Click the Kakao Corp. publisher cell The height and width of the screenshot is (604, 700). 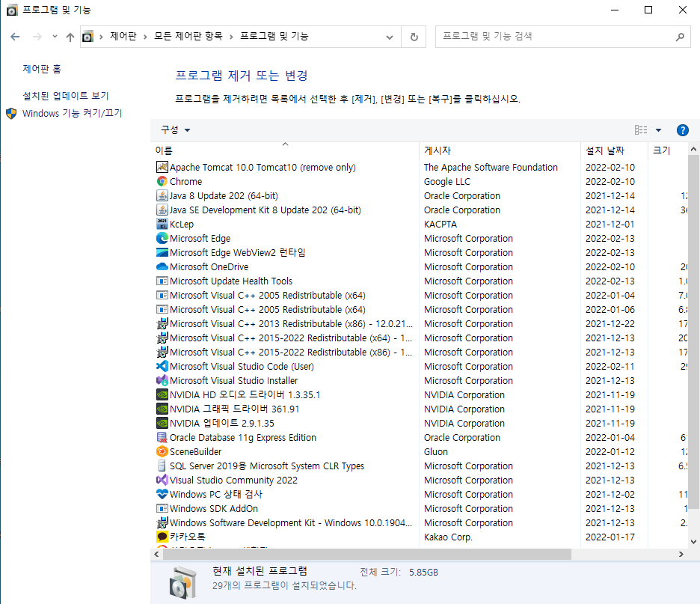click(x=448, y=537)
